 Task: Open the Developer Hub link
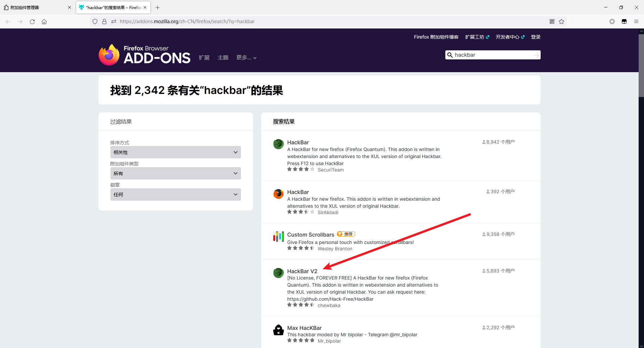point(510,37)
